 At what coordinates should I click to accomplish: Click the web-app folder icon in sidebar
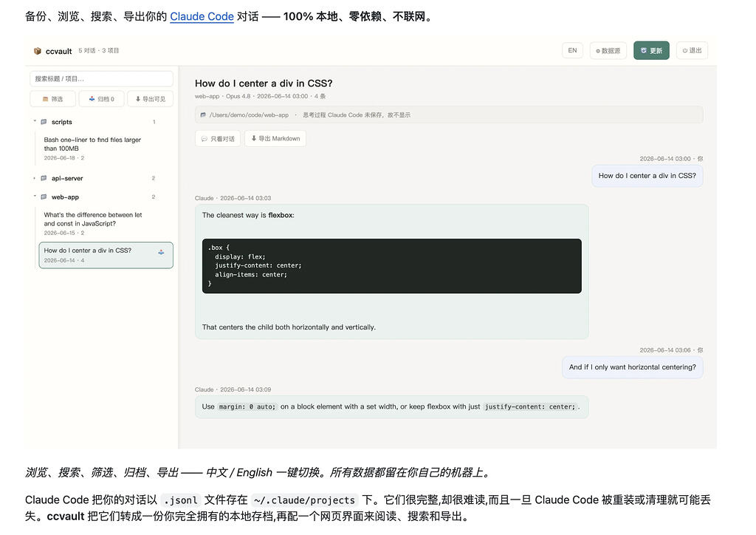tap(44, 197)
